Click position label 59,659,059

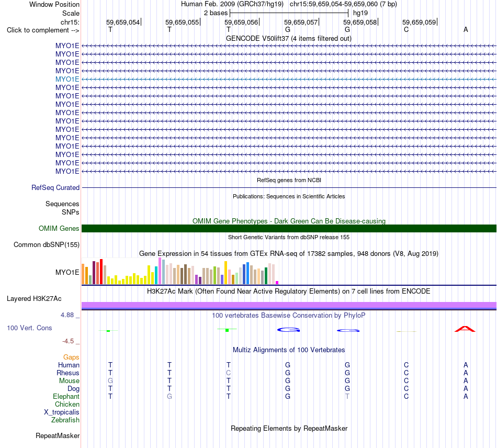[x=419, y=22]
